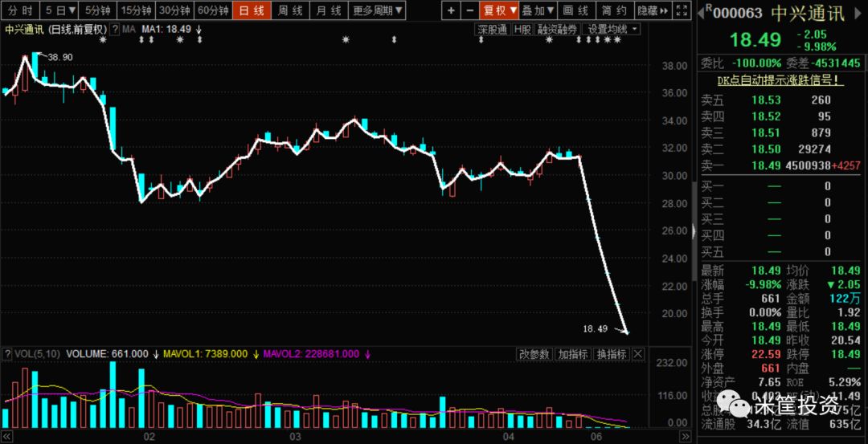Click the 18.49 low price label on chart
Image resolution: width=868 pixels, height=444 pixels.
[596, 328]
